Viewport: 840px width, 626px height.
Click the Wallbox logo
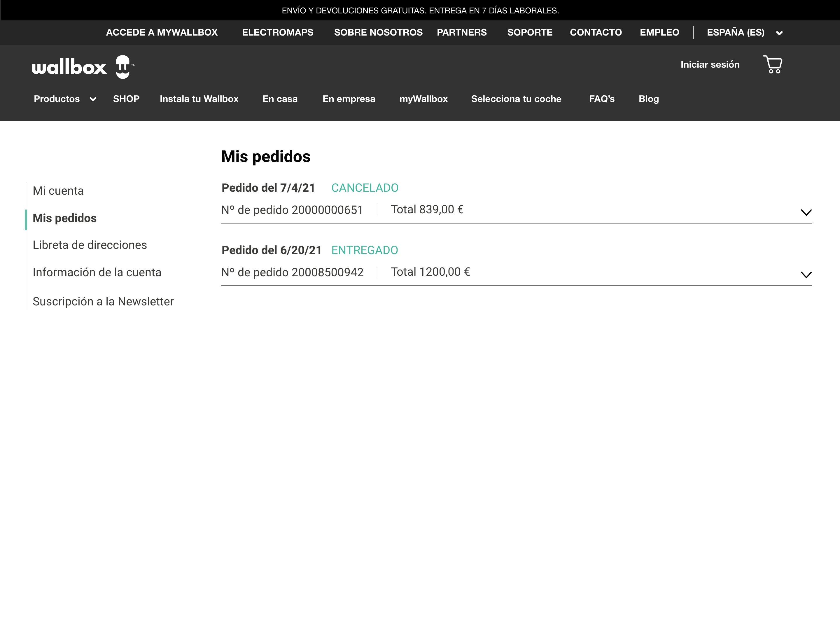[83, 67]
